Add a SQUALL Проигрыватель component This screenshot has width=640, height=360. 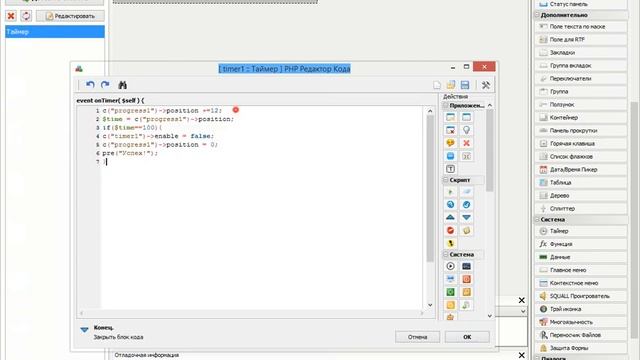[581, 296]
